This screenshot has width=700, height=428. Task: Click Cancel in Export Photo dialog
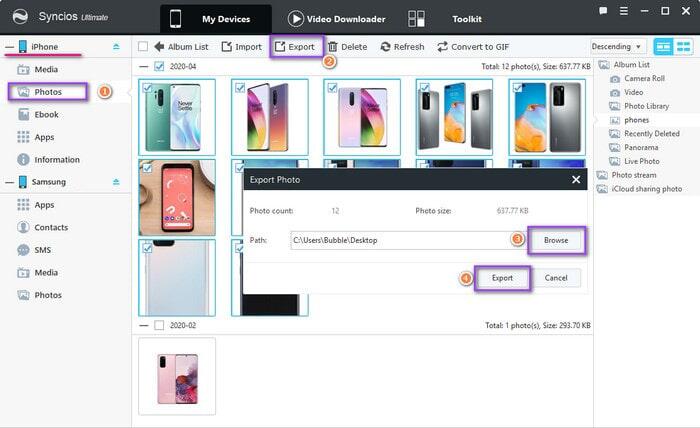[556, 278]
